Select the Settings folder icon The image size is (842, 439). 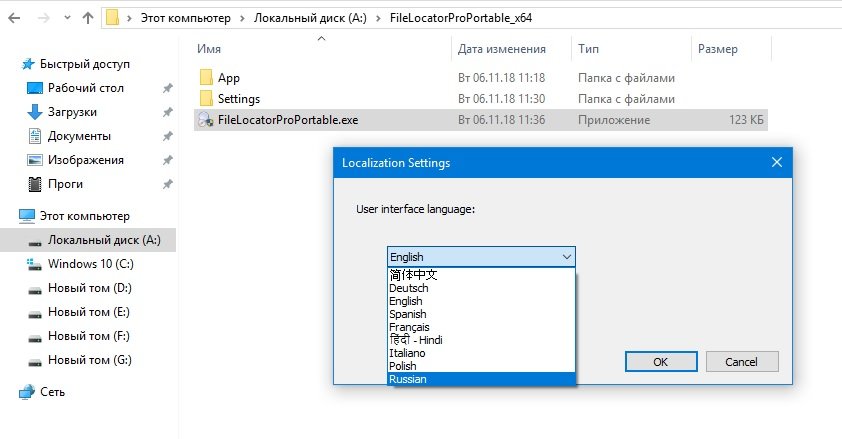click(206, 98)
